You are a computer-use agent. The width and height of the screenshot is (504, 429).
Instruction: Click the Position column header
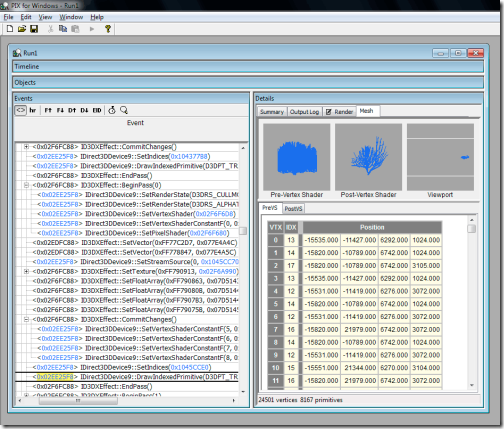click(372, 227)
